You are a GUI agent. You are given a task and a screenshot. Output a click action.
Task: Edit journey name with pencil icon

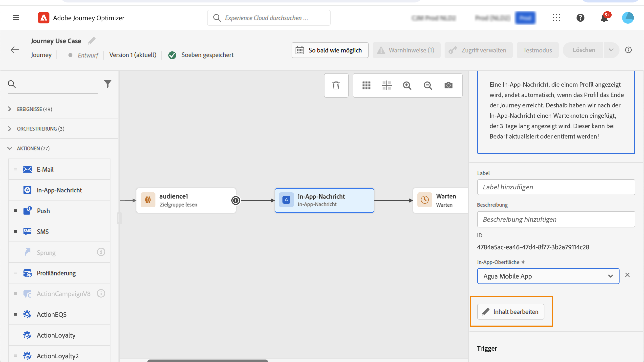click(91, 41)
